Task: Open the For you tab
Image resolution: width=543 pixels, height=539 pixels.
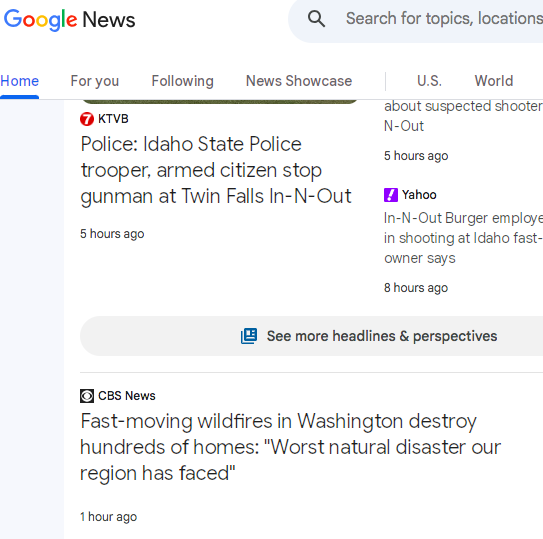Action: click(95, 81)
